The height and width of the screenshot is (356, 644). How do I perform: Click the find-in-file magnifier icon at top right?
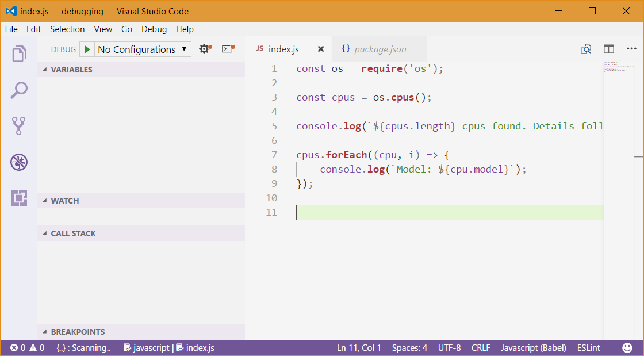(x=586, y=49)
